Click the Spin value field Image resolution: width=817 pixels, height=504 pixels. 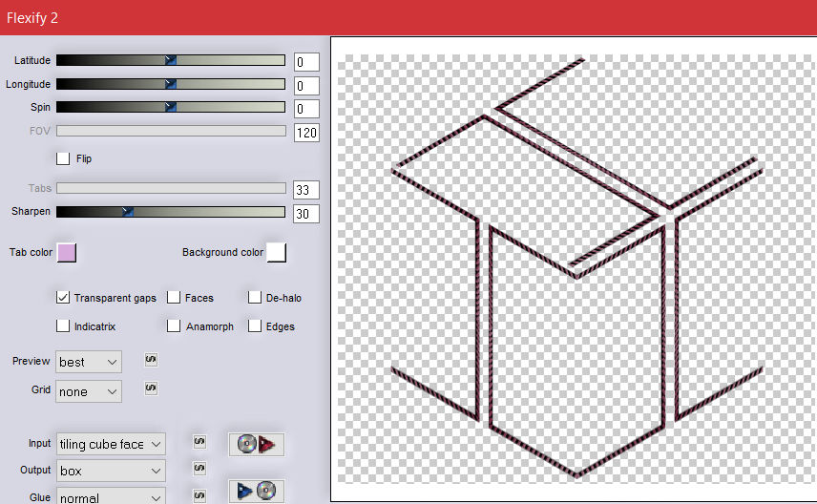click(x=306, y=109)
